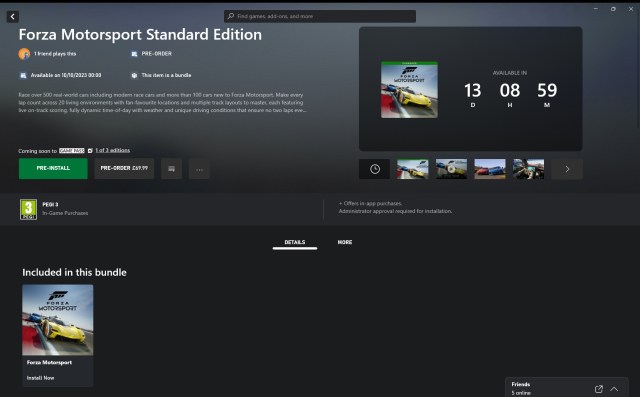
Task: Select the yellow car cover thumbnail
Action: pos(413,169)
